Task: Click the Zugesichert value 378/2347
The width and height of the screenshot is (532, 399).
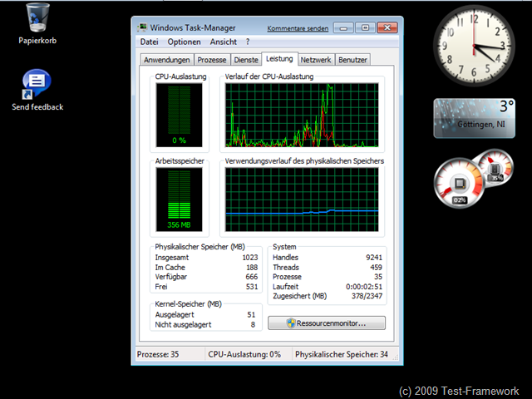Action: (x=367, y=296)
